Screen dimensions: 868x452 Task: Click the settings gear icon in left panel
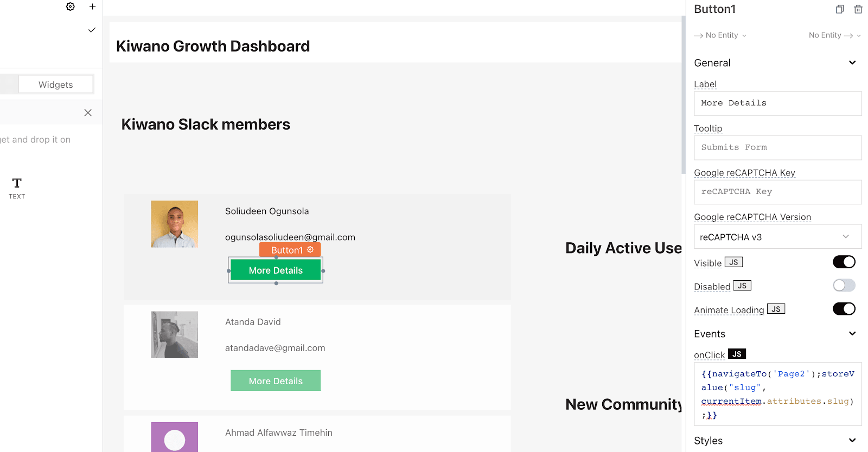[70, 7]
